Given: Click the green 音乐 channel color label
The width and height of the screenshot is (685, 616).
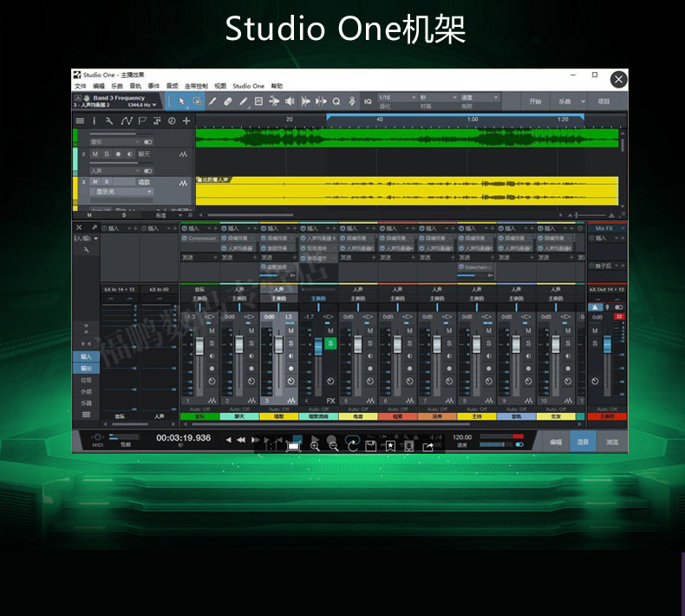Looking at the screenshot, I should tap(199, 416).
